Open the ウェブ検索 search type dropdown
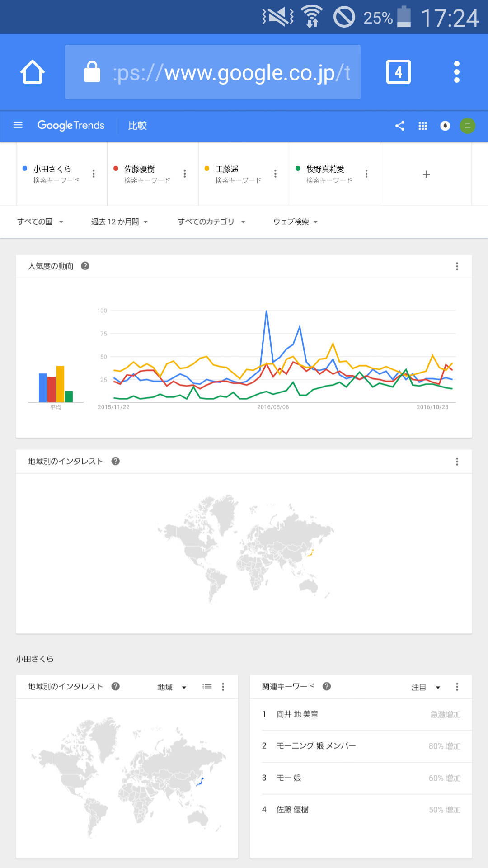 pos(296,222)
